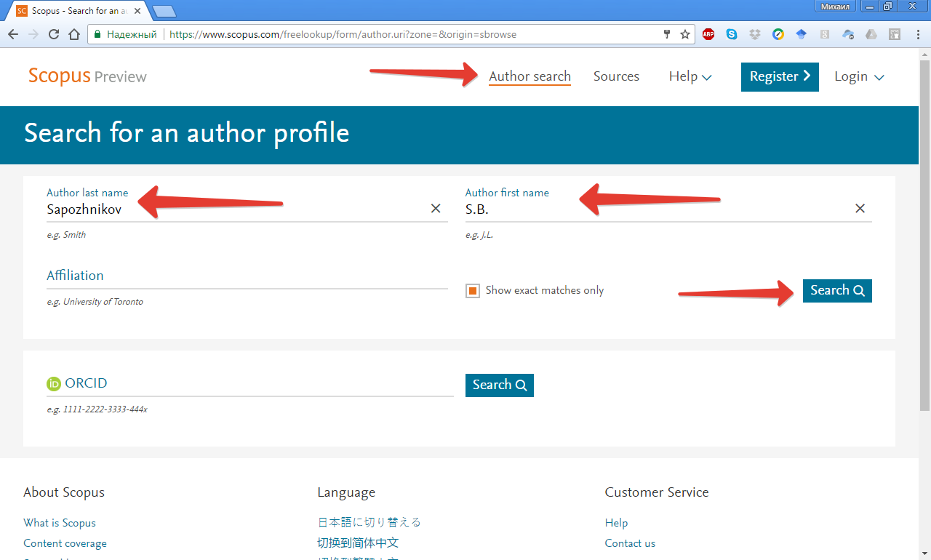This screenshot has width=931, height=560.
Task: Open a new browser tab
Action: click(x=164, y=11)
